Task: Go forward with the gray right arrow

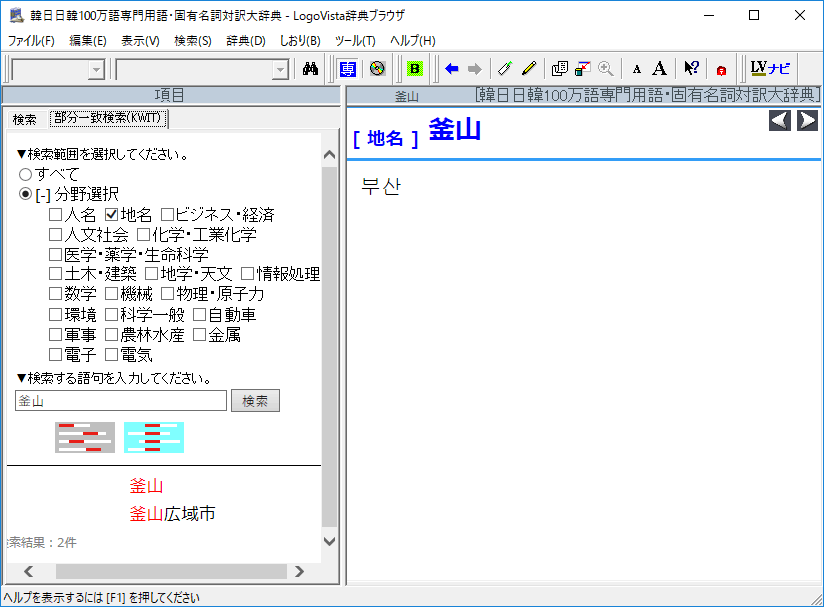Action: [475, 69]
